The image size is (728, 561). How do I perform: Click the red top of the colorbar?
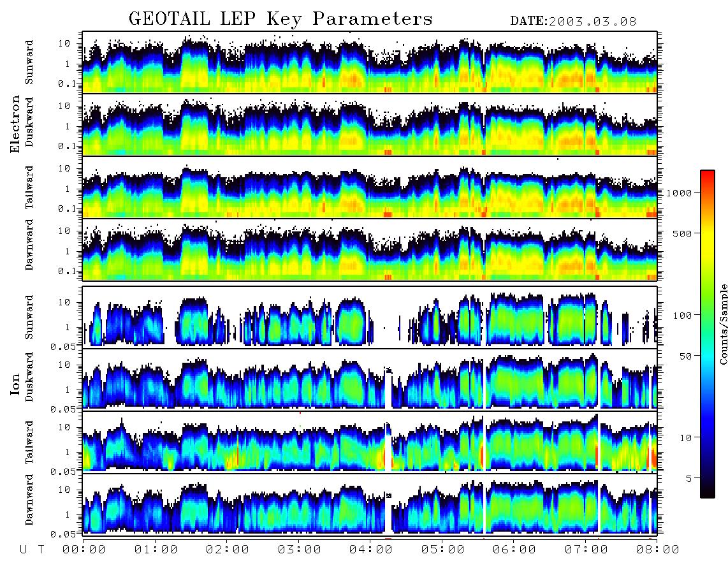[x=708, y=175]
